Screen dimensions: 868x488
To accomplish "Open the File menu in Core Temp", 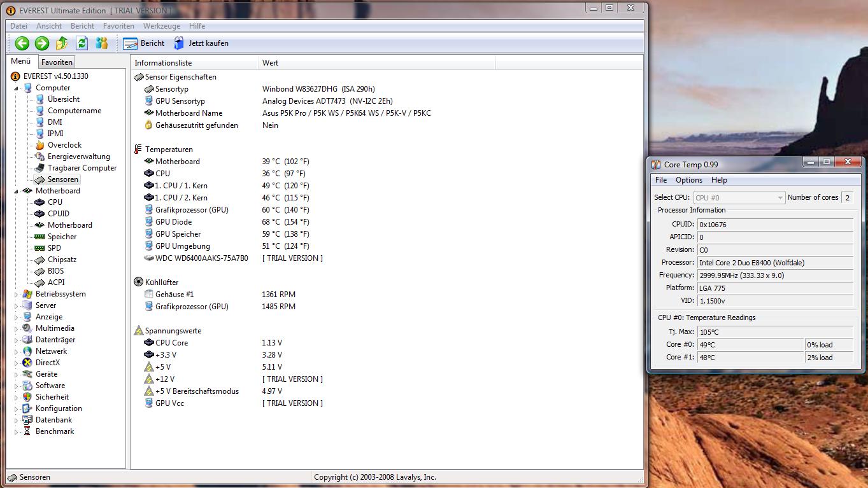I will coord(661,180).
